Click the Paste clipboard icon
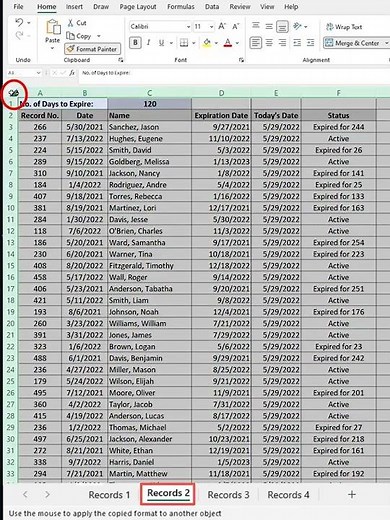Image resolution: width=390 pixels, height=520 pixels. pos(53,27)
